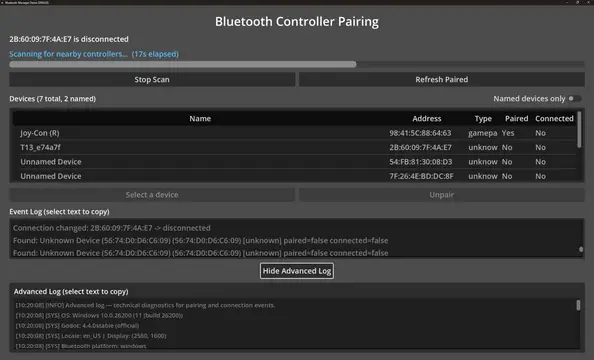Click the scan progress bar
Viewport: 594px width, 360px height.
297,64
